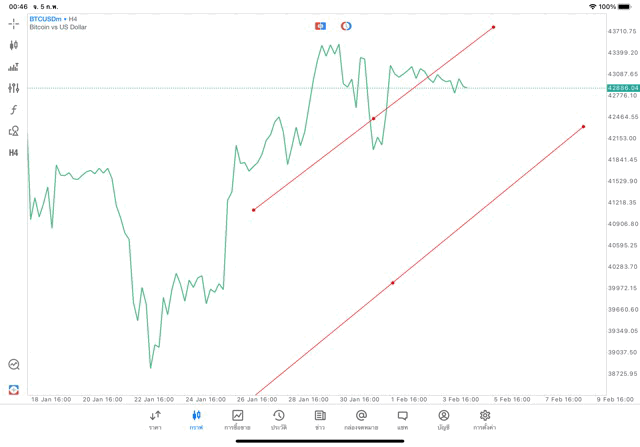The image size is (640, 447).
Task: Activate the crosshair cursor tool
Action: click(x=14, y=23)
